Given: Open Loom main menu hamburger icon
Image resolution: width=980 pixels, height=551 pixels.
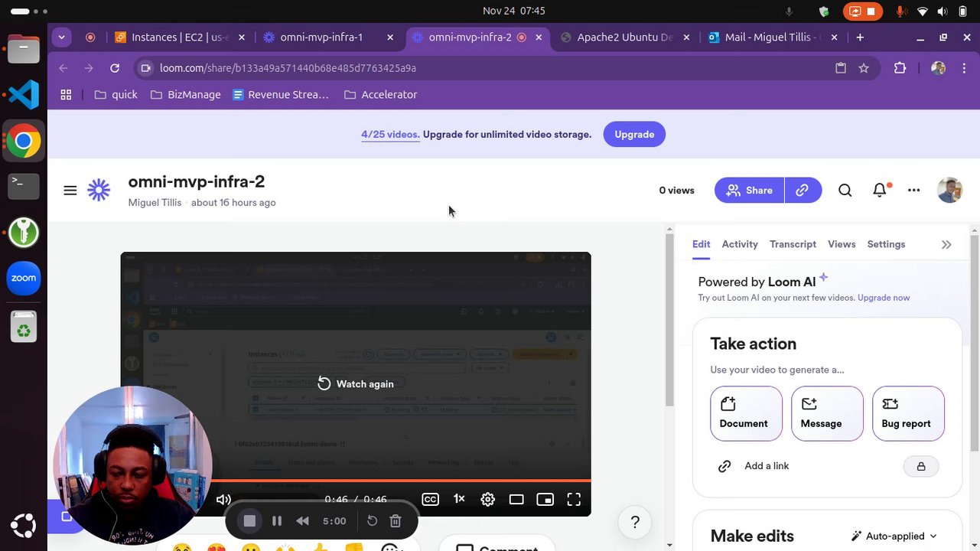Looking at the screenshot, I should pos(70,191).
